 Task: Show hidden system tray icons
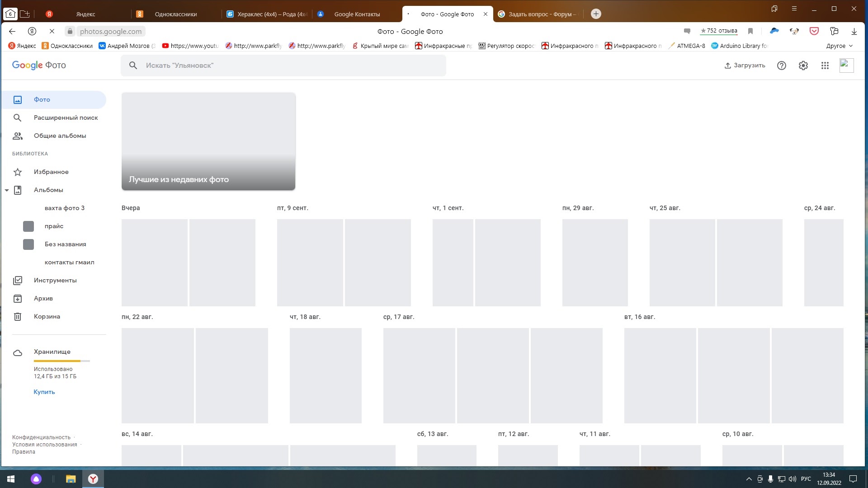tap(749, 479)
